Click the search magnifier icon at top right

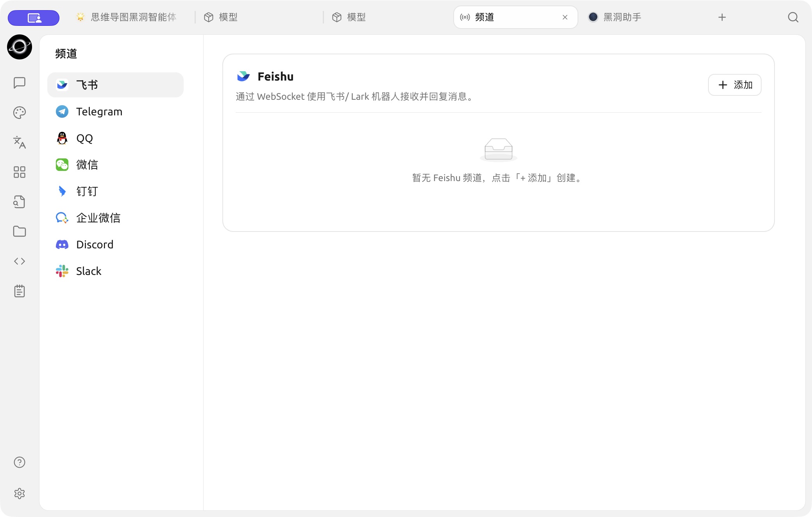(x=793, y=17)
